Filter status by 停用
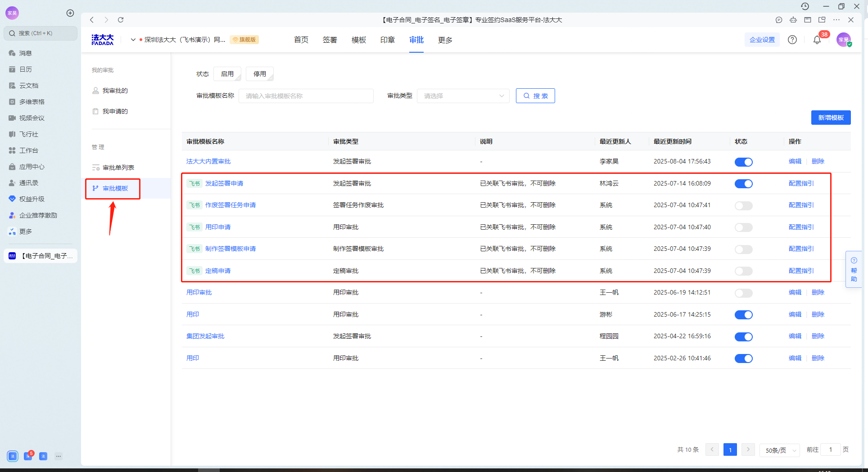Image resolution: width=868 pixels, height=472 pixels. click(x=260, y=74)
